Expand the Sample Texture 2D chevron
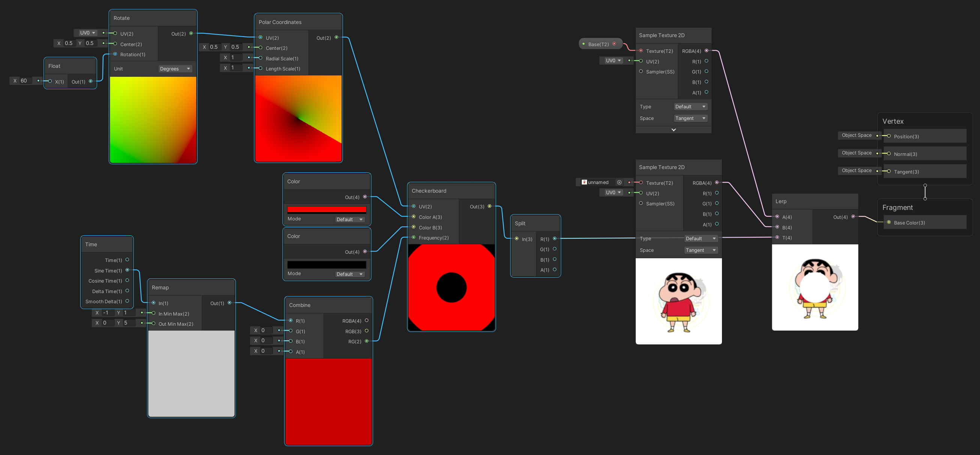The width and height of the screenshot is (980, 455). click(673, 130)
